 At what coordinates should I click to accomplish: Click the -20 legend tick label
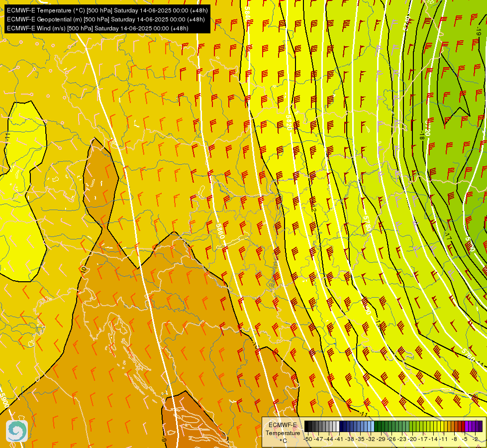tap(413, 439)
